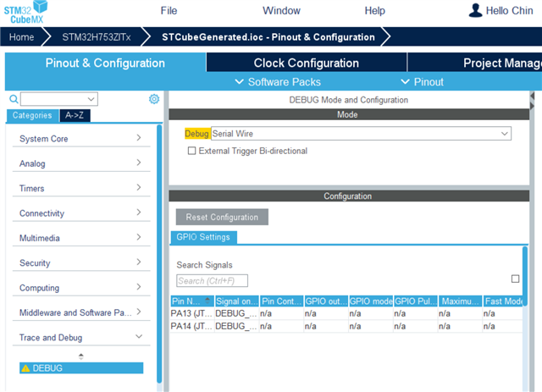Click the panel collapse arrows at right edge

533,101
